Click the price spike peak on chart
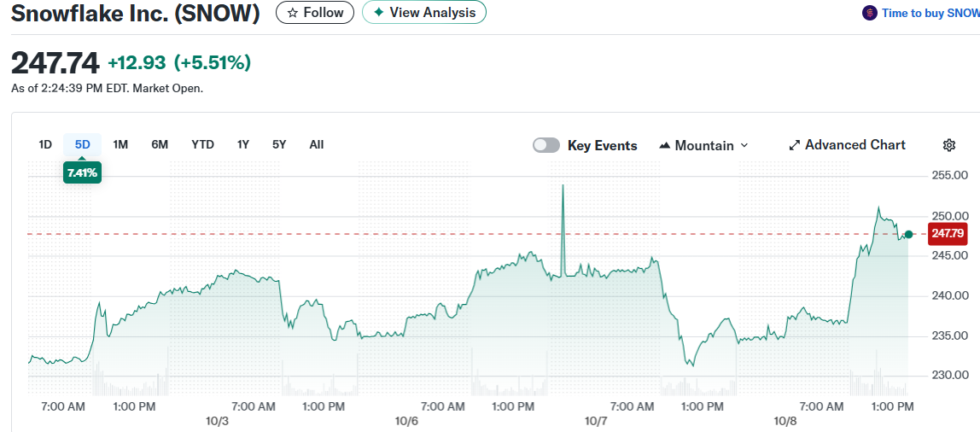980x432 pixels. click(x=563, y=185)
